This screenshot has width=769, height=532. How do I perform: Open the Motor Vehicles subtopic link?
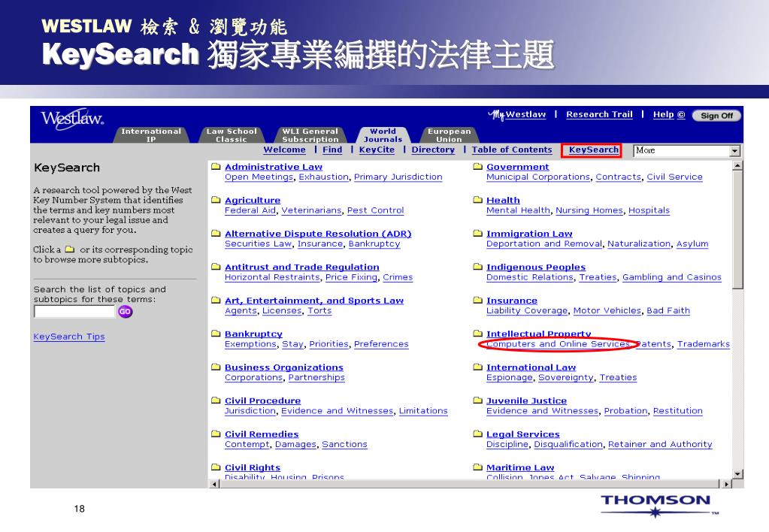tap(607, 311)
